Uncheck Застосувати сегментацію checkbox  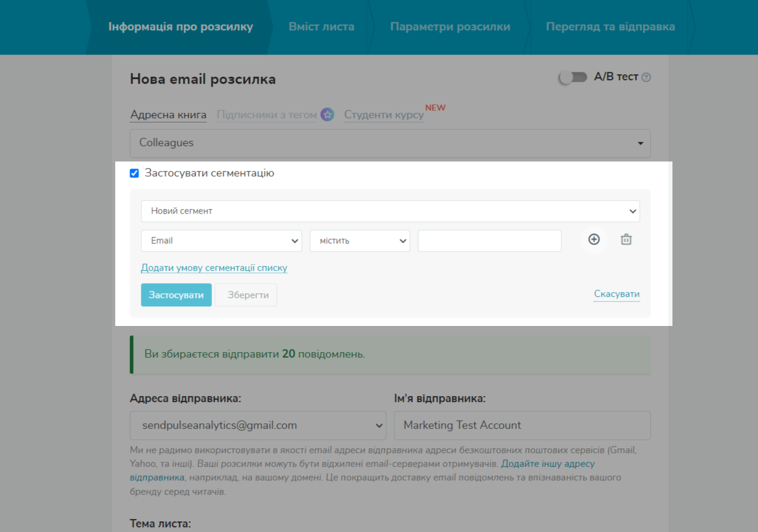click(134, 173)
